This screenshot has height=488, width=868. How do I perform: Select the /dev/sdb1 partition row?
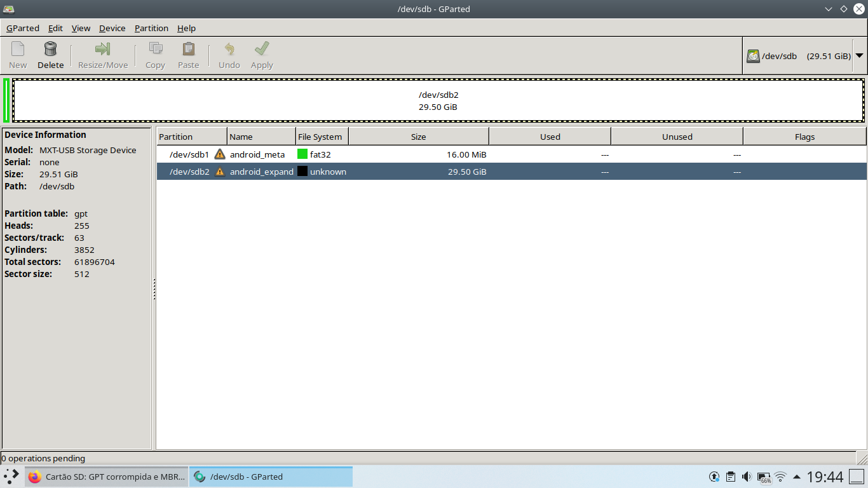coord(512,154)
